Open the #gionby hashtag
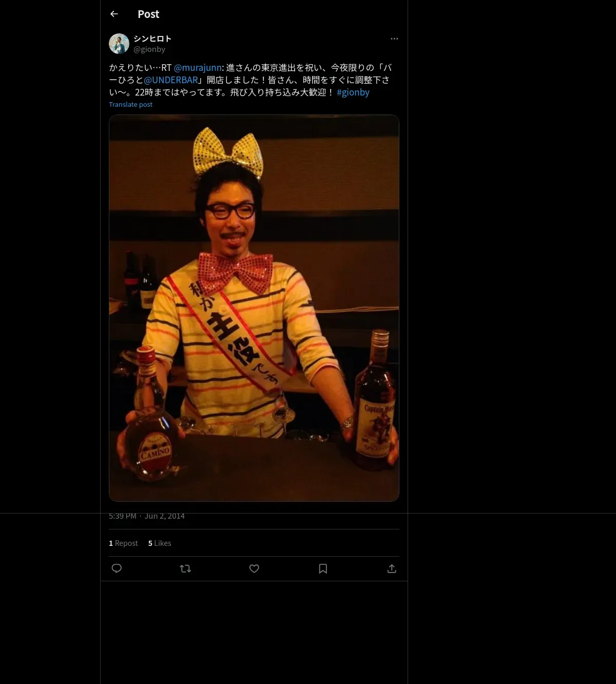 (353, 92)
